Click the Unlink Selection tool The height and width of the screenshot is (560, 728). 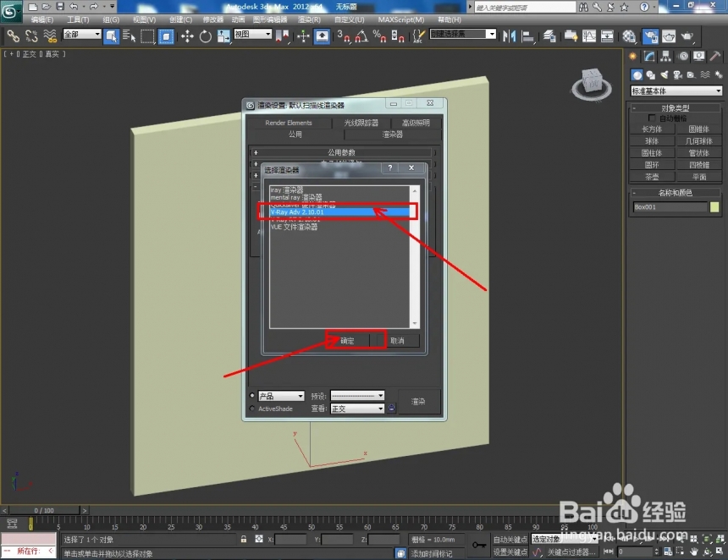(x=31, y=36)
